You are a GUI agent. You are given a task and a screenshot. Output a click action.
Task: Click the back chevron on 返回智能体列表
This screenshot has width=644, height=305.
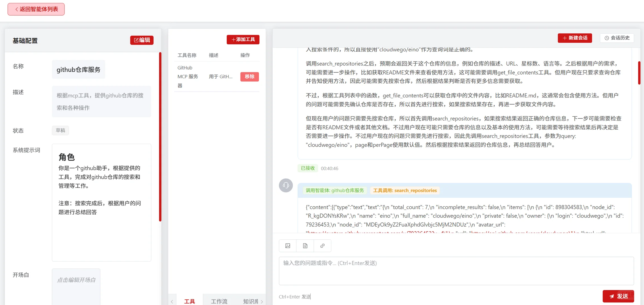click(16, 9)
